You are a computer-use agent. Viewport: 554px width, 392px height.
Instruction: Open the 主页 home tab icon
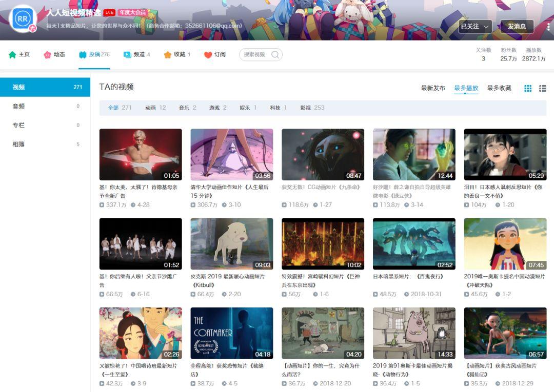tap(11, 54)
